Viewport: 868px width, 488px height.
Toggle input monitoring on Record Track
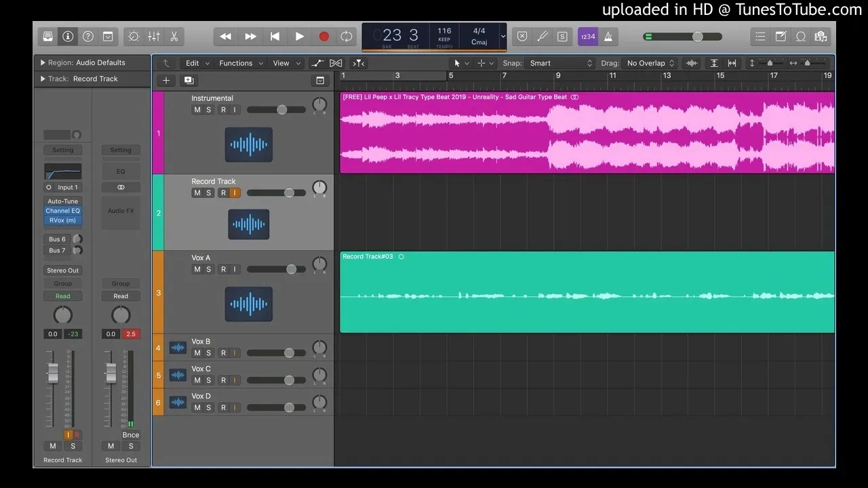tap(235, 193)
